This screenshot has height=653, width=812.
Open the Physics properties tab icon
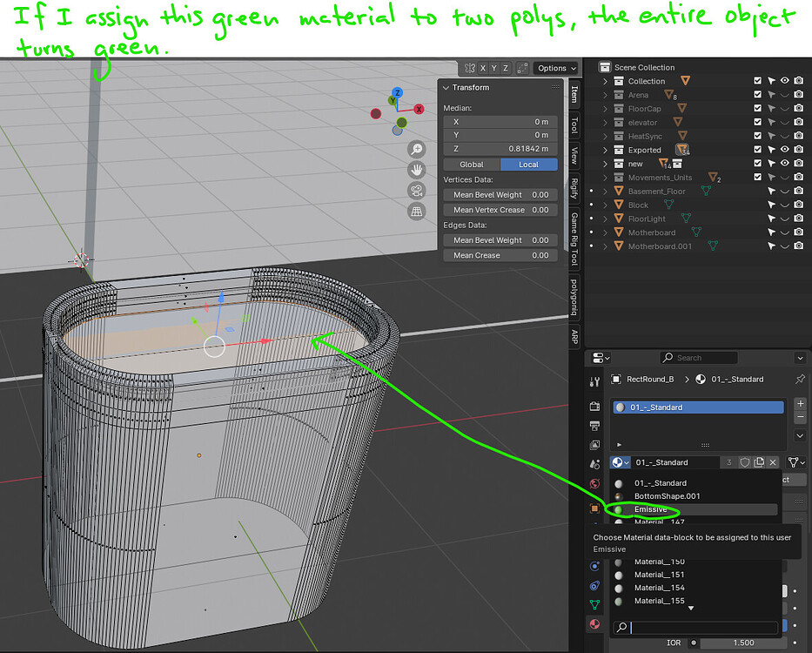coord(594,566)
